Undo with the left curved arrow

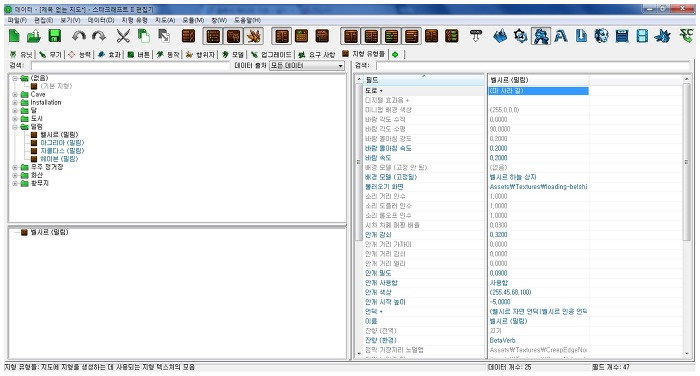pyautogui.click(x=79, y=36)
